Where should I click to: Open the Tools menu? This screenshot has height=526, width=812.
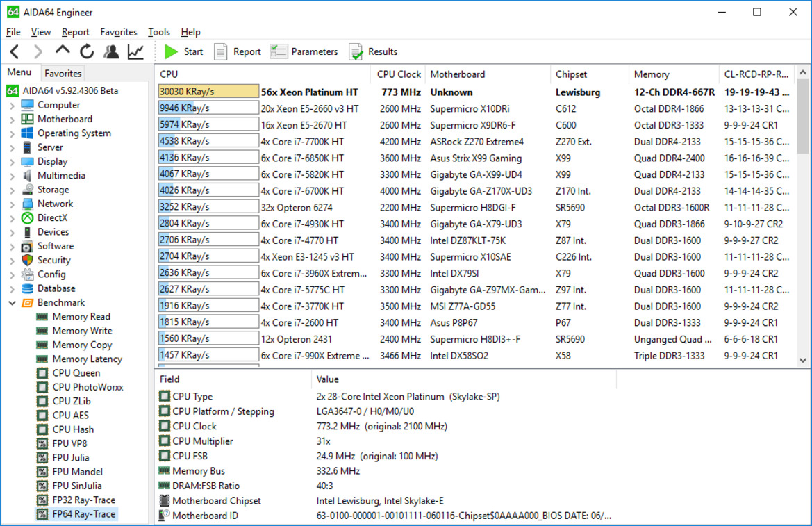[158, 32]
